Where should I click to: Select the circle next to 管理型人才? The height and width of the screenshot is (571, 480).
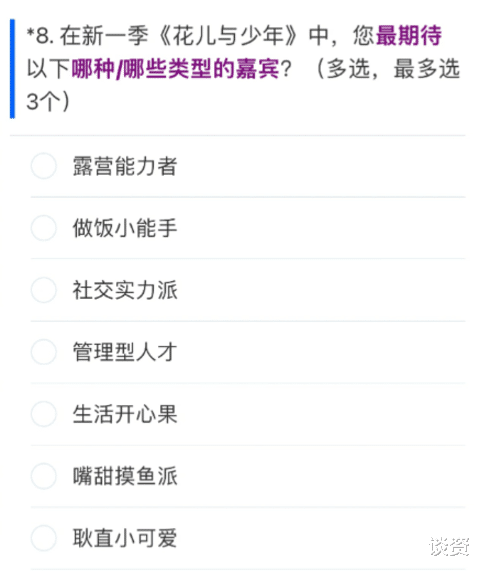click(x=44, y=352)
